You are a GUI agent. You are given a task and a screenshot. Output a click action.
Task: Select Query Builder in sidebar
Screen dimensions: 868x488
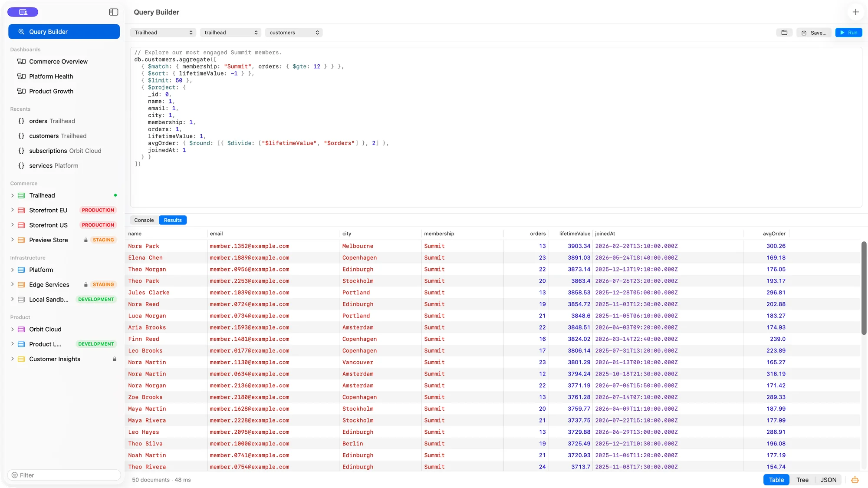pyautogui.click(x=64, y=32)
